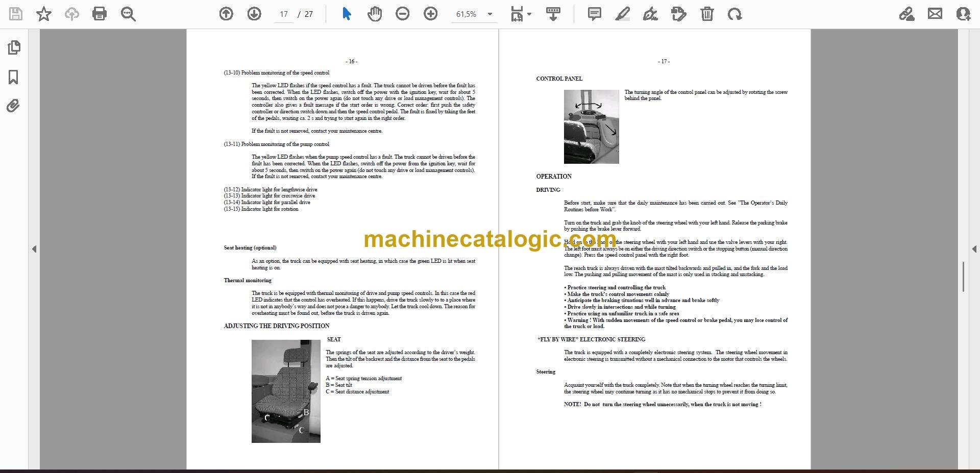
Task: Select the highlight text pen tool
Action: click(622, 14)
